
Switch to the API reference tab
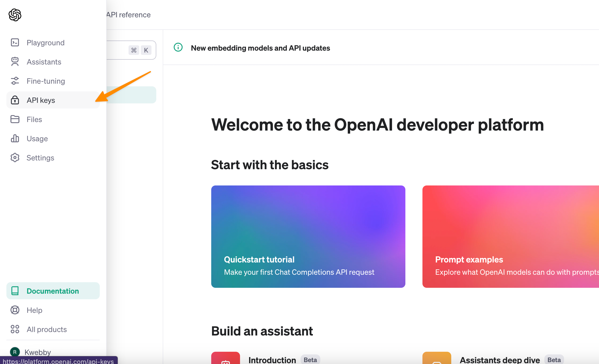click(x=129, y=15)
